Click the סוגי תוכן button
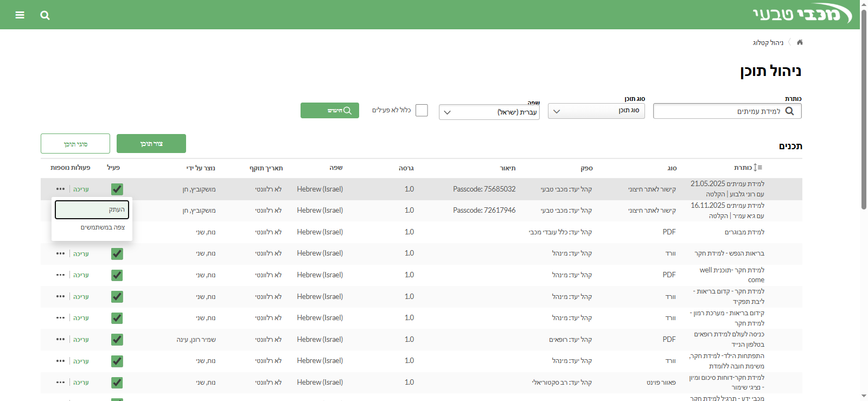Screen dimensions: 868x401 click(x=75, y=143)
